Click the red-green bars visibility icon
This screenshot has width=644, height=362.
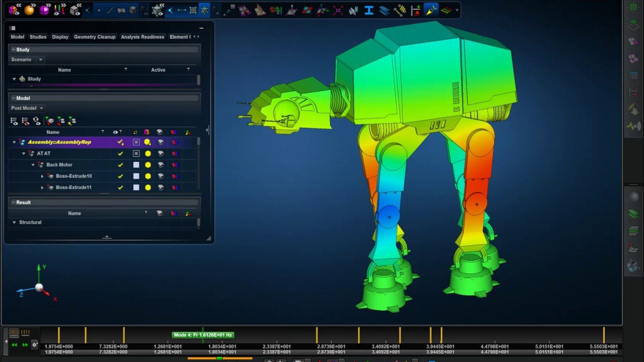click(60, 9)
